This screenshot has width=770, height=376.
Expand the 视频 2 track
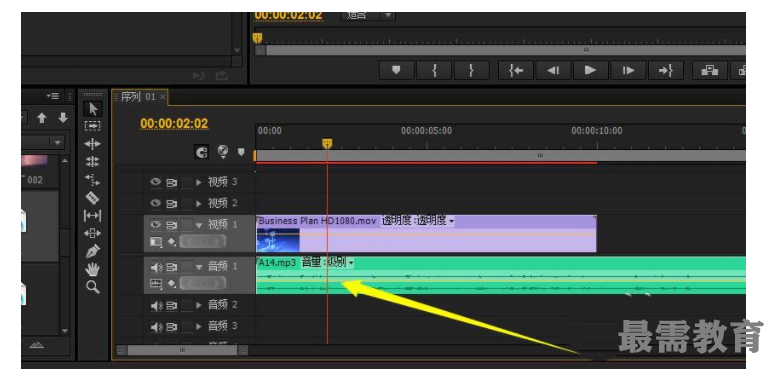(199, 203)
